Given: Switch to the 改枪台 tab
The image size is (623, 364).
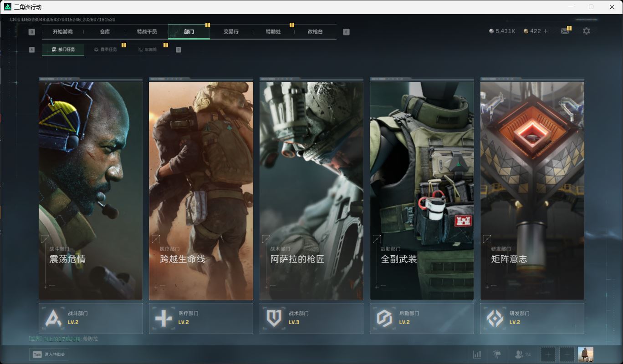Looking at the screenshot, I should pyautogui.click(x=315, y=32).
